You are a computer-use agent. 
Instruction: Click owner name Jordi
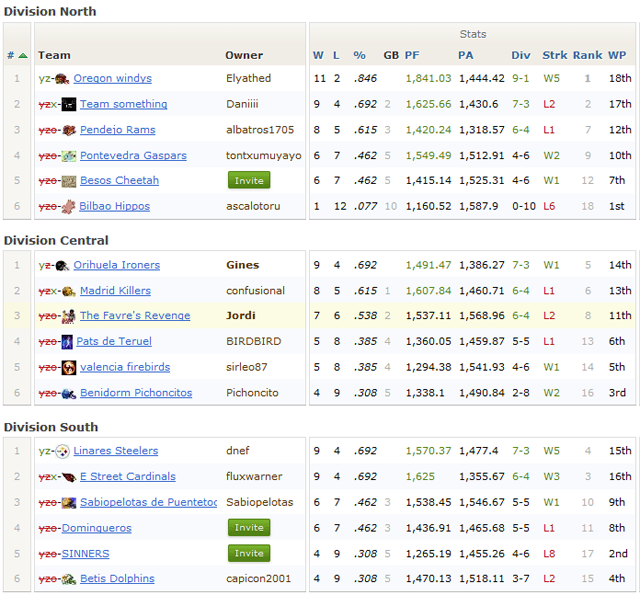[x=241, y=316]
